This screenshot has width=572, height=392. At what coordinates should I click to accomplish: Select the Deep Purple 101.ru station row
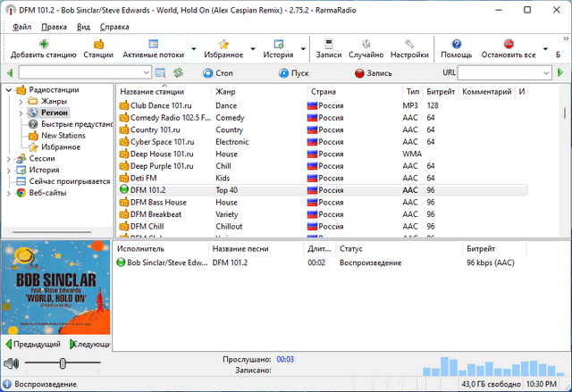161,165
